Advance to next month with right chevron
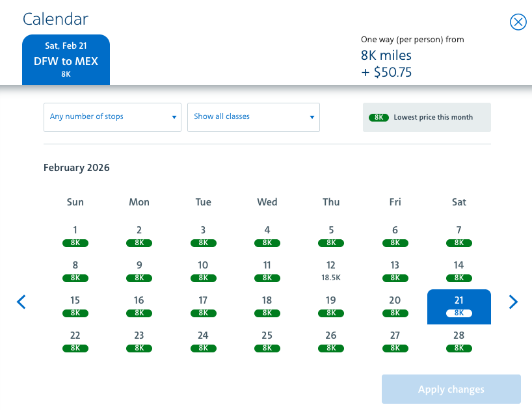532x420 pixels. pyautogui.click(x=513, y=302)
